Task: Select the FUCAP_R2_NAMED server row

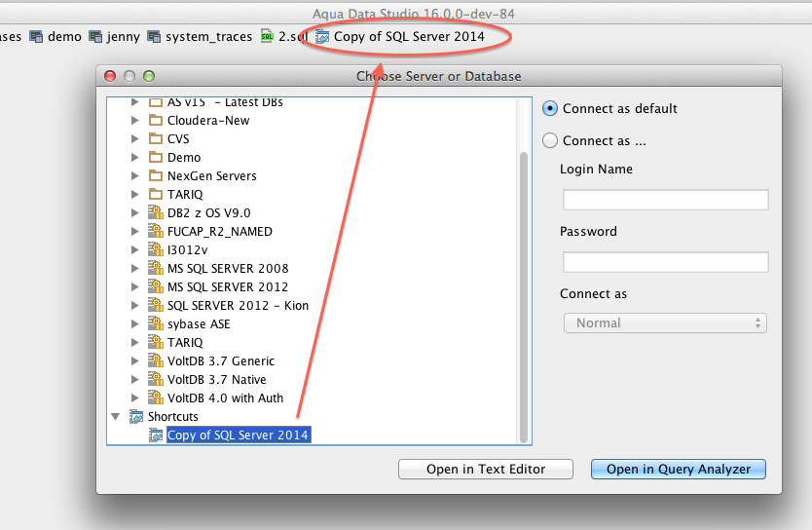Action: pyautogui.click(x=220, y=231)
